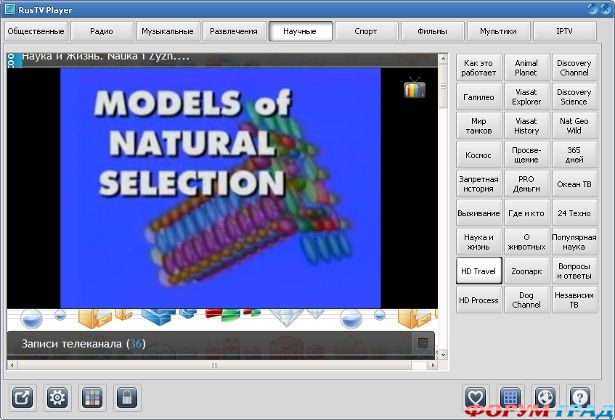The image size is (615, 420).
Task: Click the globe icon at bottom right
Action: click(545, 397)
